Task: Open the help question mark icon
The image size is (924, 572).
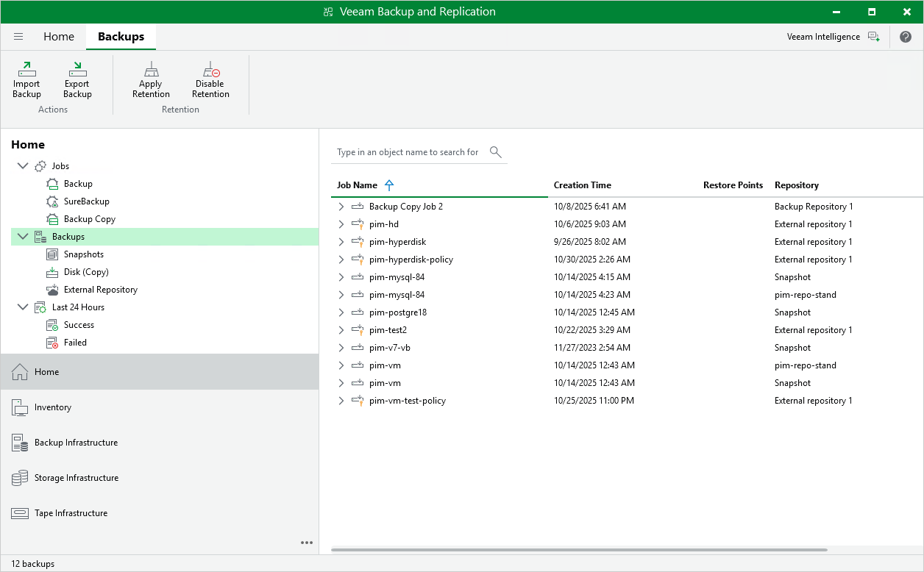Action: pos(906,37)
